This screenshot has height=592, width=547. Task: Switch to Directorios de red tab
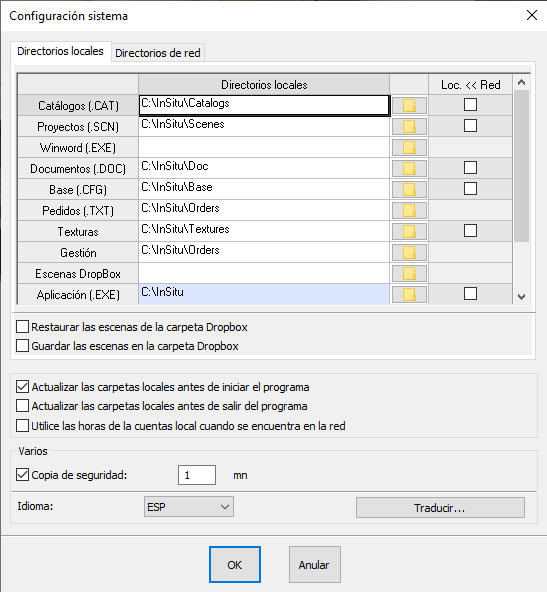tap(158, 53)
